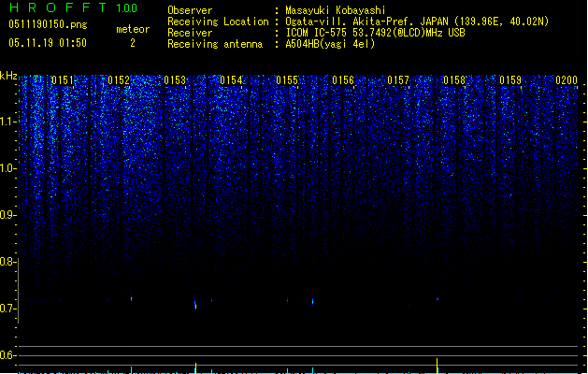Click the Observer field label
Viewport: 588px width, 374px height.
tap(190, 10)
